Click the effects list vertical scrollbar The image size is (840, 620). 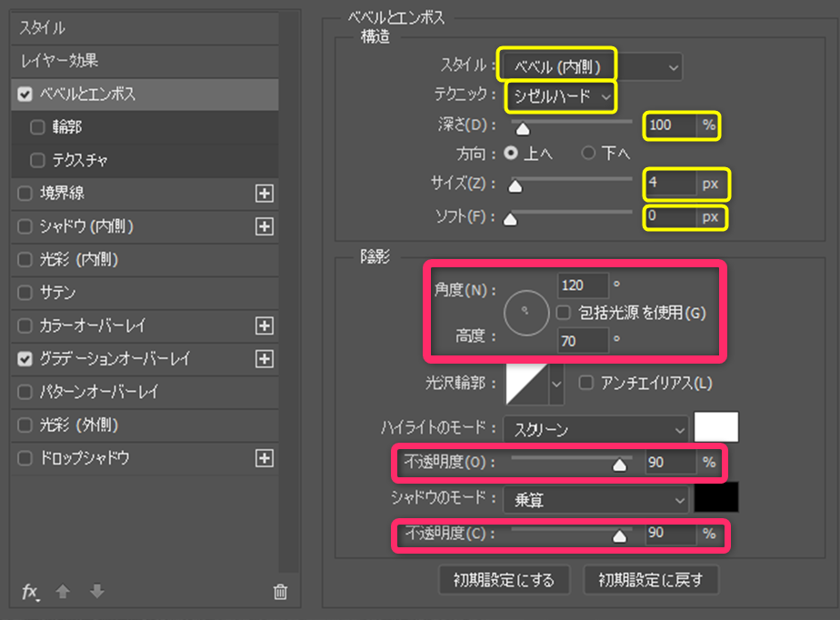click(x=289, y=292)
